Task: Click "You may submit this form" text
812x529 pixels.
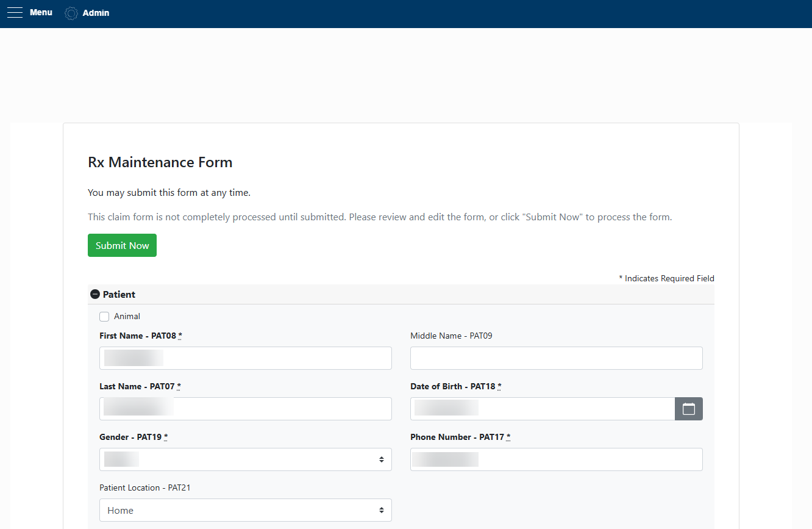Action: [x=169, y=193]
